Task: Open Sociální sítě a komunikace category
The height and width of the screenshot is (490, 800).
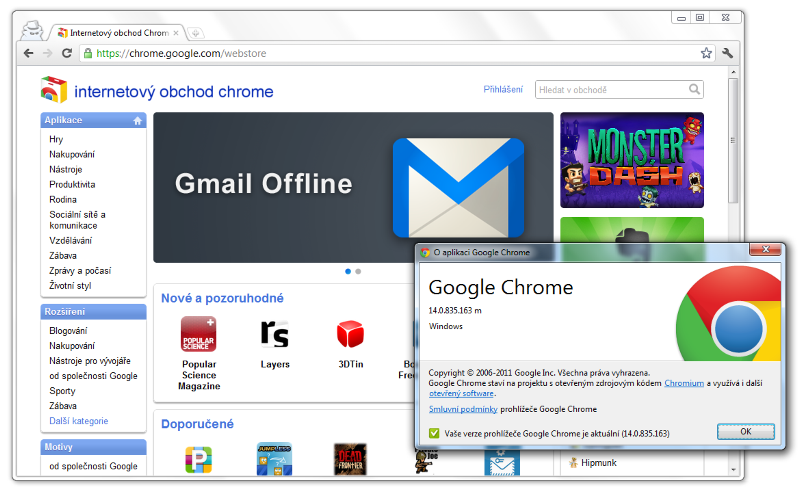Action: [x=77, y=220]
